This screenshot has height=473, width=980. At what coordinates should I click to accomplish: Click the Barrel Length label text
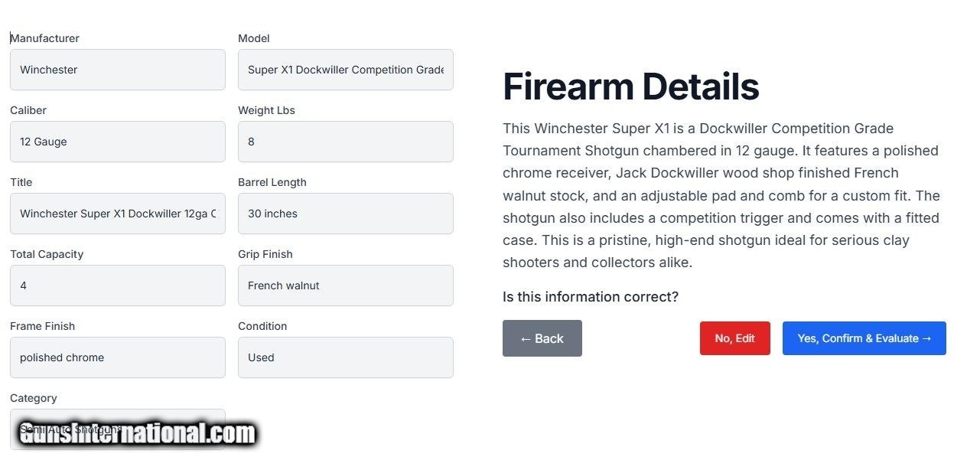click(272, 182)
